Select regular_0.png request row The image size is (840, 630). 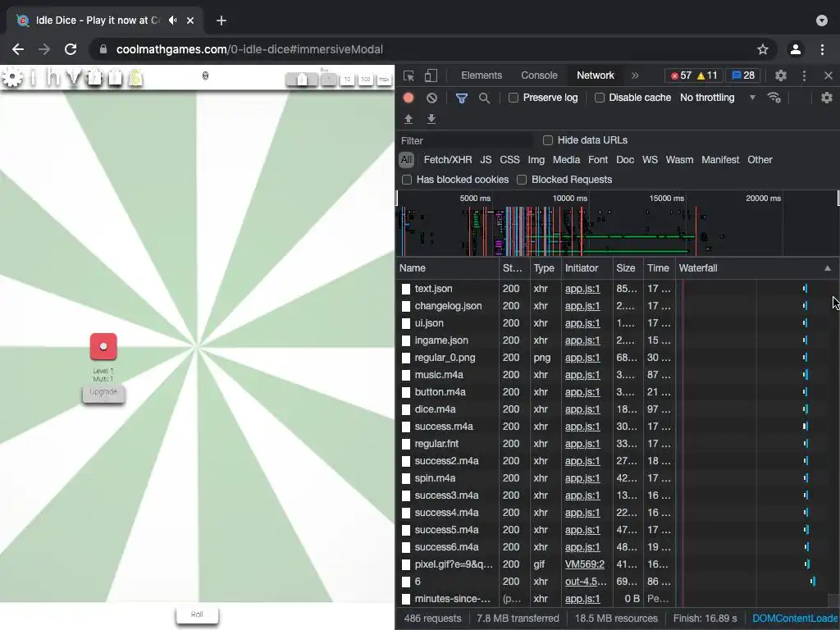[x=535, y=358]
